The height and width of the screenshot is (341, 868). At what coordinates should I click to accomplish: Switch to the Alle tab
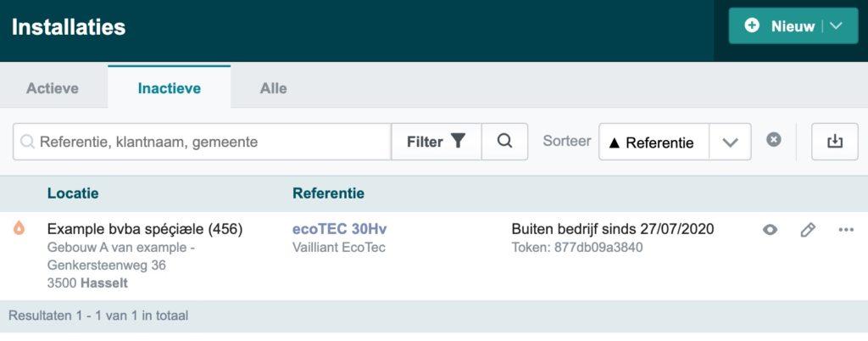click(x=274, y=88)
